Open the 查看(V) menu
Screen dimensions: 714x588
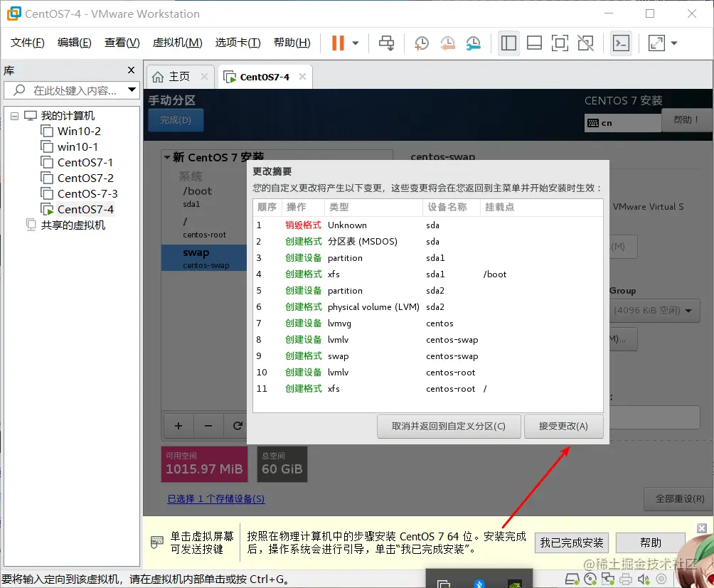pyautogui.click(x=122, y=43)
